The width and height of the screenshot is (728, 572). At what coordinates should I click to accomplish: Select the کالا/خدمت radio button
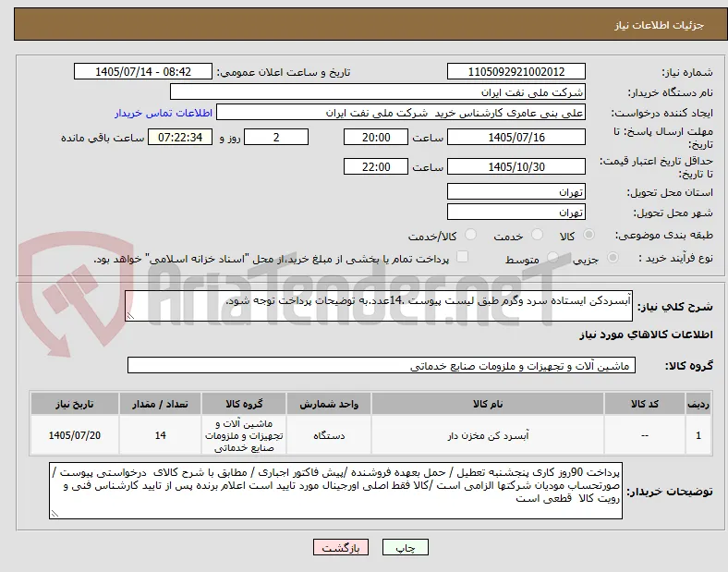470,235
